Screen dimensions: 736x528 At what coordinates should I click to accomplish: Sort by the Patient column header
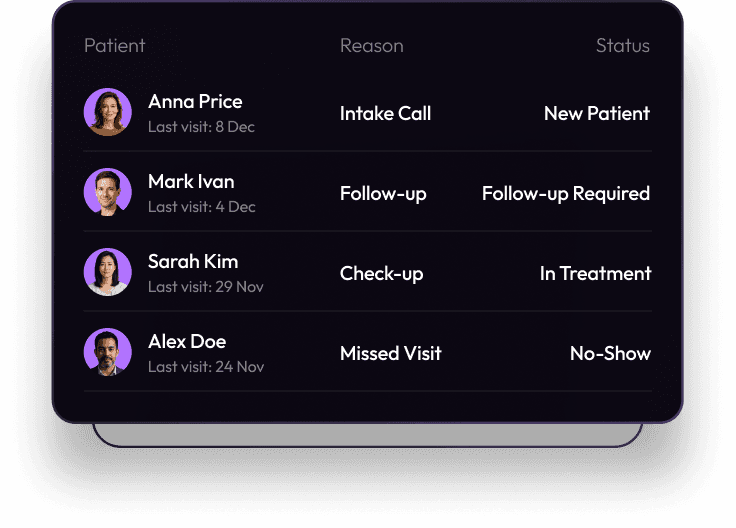pos(114,46)
